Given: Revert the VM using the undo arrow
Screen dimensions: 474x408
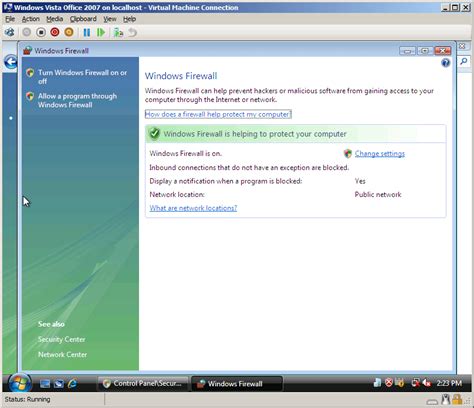Looking at the screenshot, I should [x=132, y=32].
